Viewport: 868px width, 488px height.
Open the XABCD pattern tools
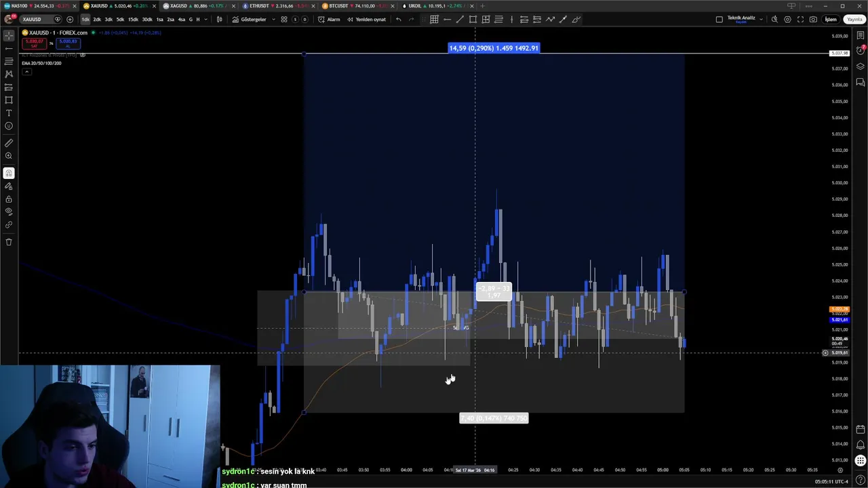coord(9,74)
